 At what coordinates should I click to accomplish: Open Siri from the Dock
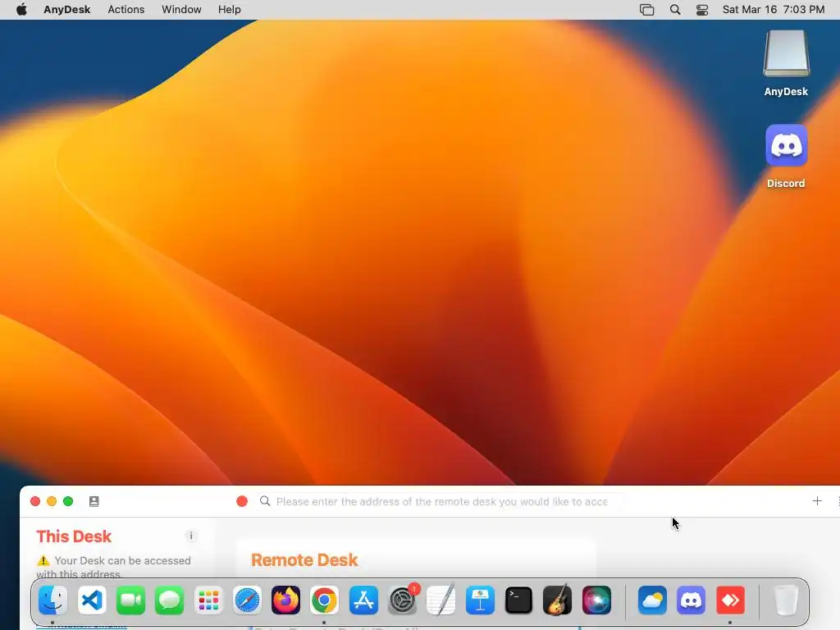[x=596, y=600]
